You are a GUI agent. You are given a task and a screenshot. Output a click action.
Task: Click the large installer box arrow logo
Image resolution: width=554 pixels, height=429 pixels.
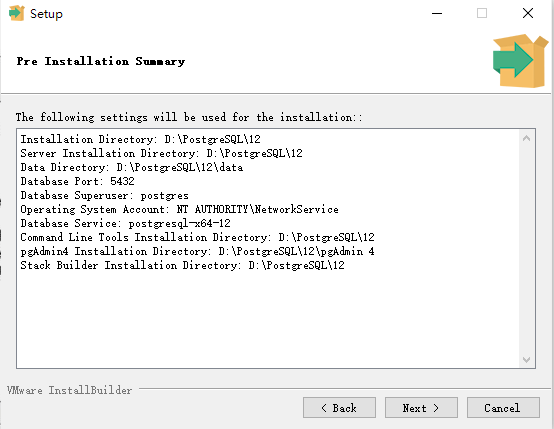pos(520,61)
